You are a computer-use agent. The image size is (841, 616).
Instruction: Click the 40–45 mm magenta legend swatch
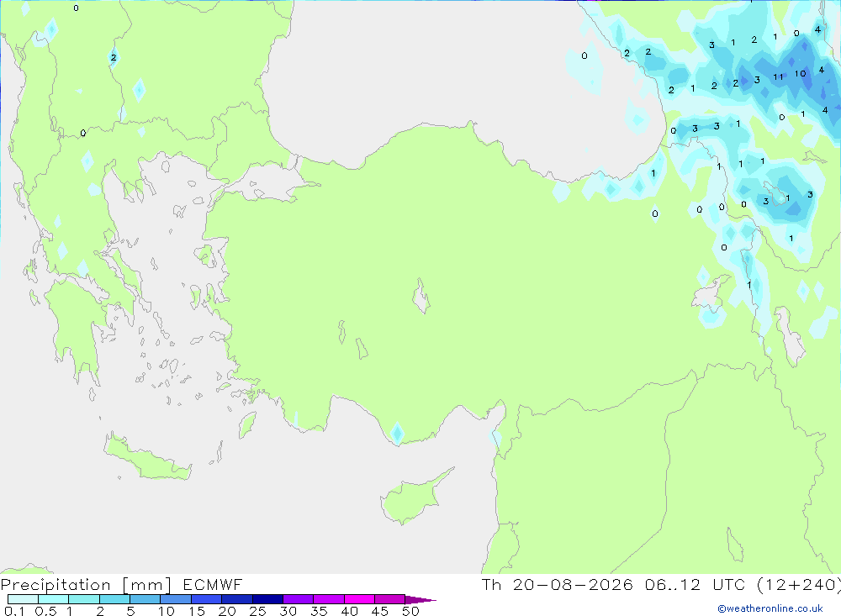click(359, 599)
